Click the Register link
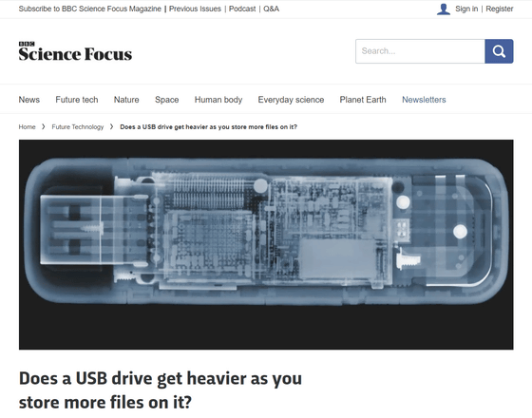 click(500, 9)
